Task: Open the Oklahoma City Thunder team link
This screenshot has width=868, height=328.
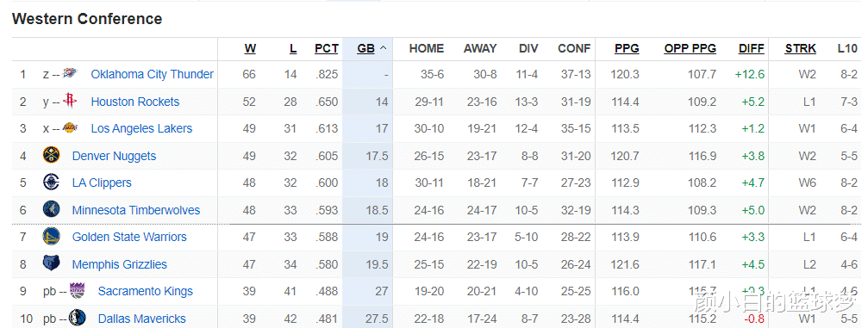Action: (153, 74)
